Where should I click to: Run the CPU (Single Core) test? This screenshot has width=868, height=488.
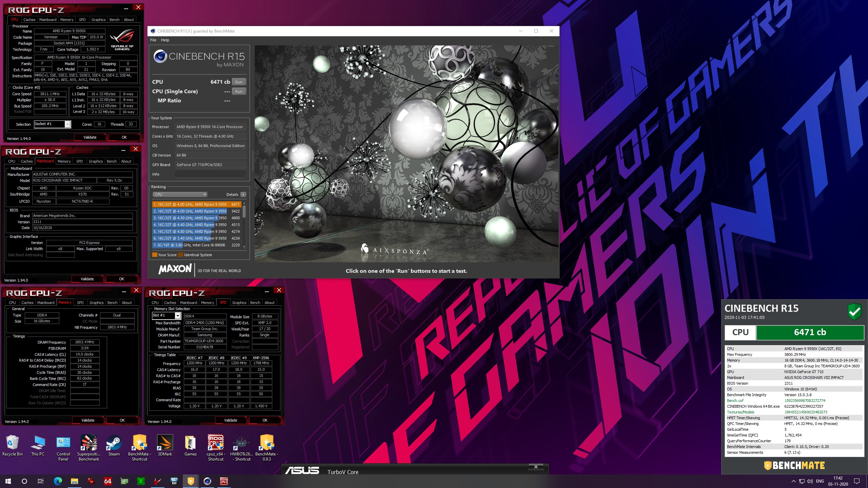[x=239, y=91]
